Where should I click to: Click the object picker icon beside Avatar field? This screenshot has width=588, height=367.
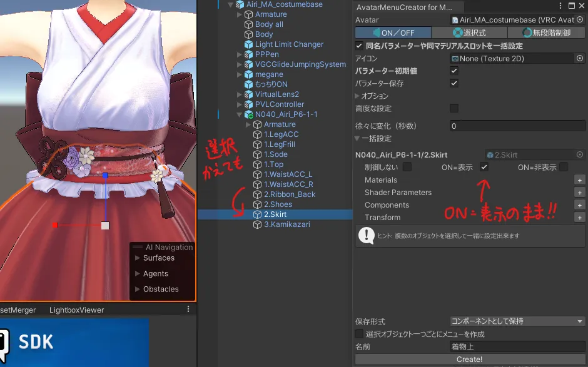pyautogui.click(x=580, y=20)
